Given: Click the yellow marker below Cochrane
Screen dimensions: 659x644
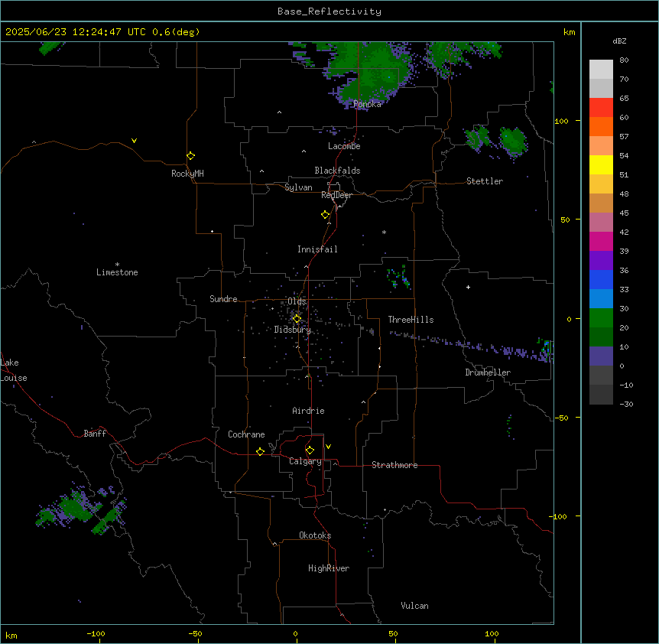Looking at the screenshot, I should pyautogui.click(x=260, y=451).
